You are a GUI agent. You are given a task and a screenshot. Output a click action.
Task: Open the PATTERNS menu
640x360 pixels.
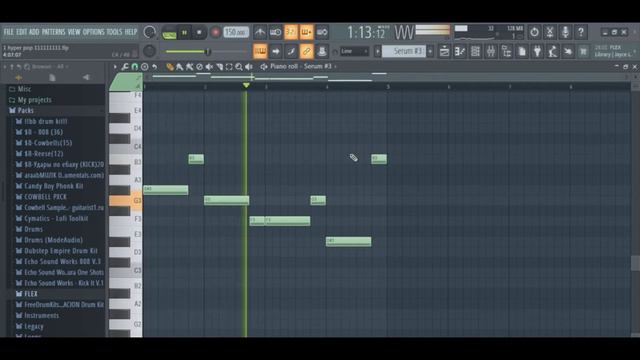pyautogui.click(x=53, y=32)
